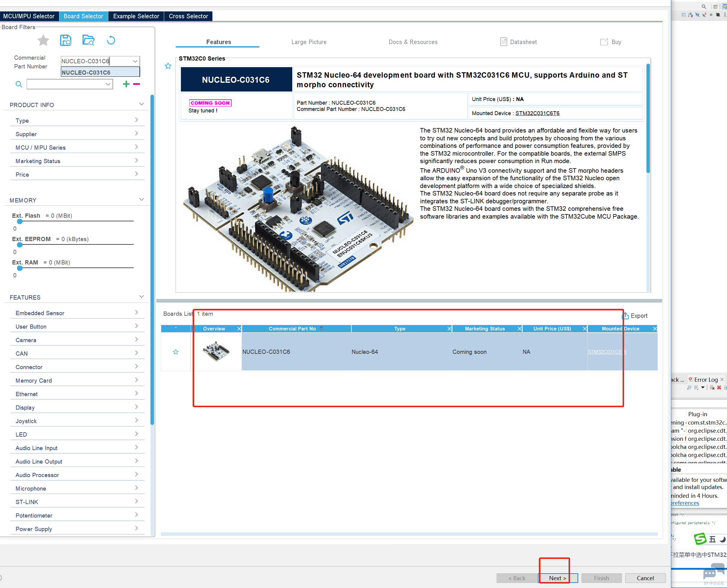Save the current board search

[66, 40]
